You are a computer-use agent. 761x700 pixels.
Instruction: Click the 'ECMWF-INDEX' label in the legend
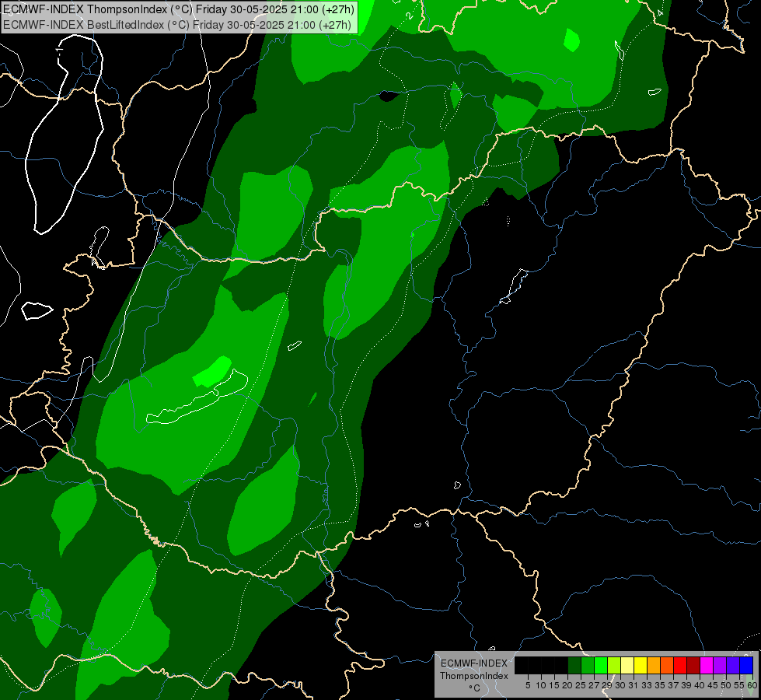click(474, 663)
